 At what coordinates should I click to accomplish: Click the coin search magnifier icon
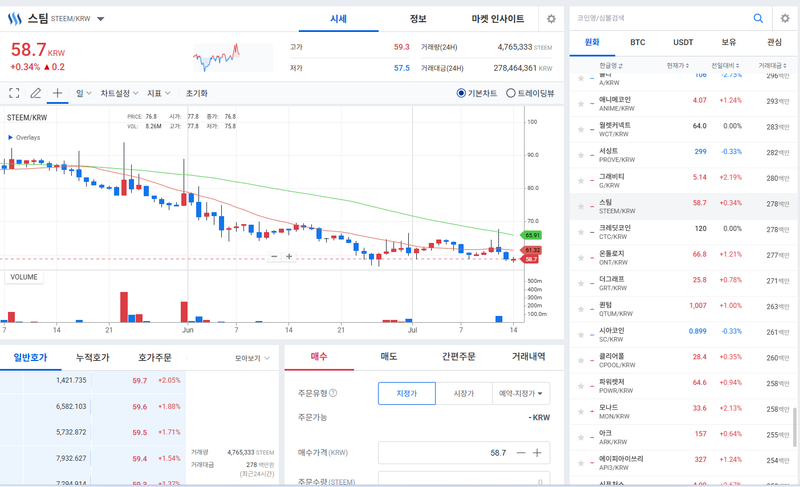click(758, 18)
